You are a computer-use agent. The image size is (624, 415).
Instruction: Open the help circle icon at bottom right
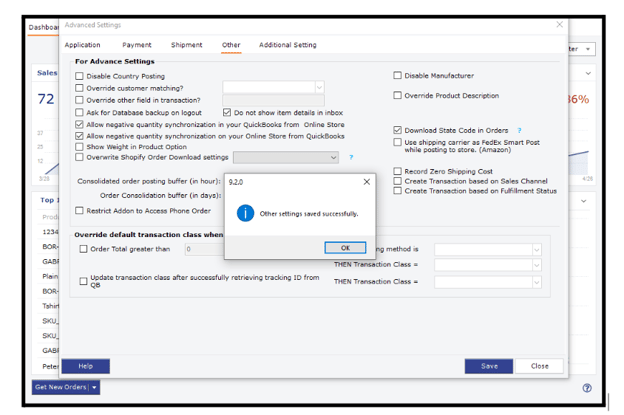point(587,388)
